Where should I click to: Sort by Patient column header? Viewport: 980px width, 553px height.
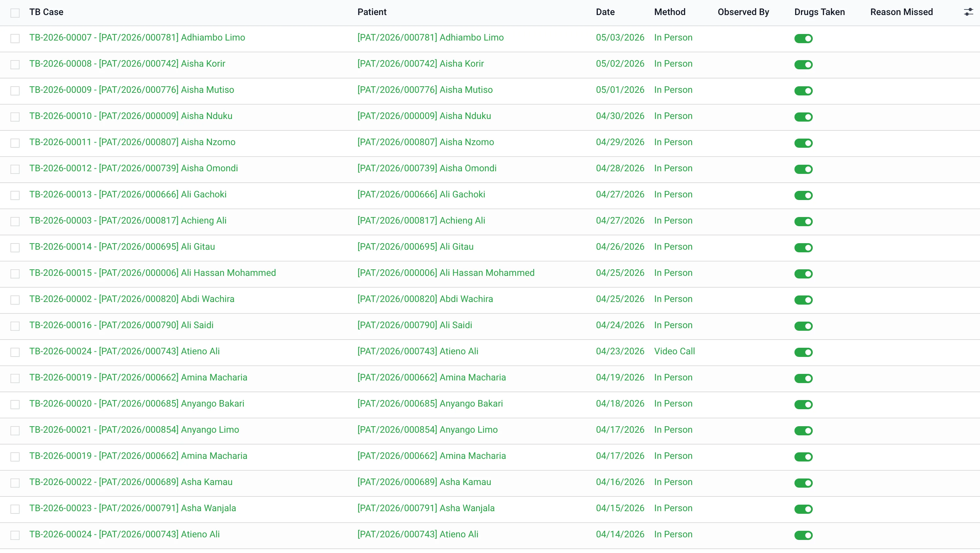tap(372, 12)
